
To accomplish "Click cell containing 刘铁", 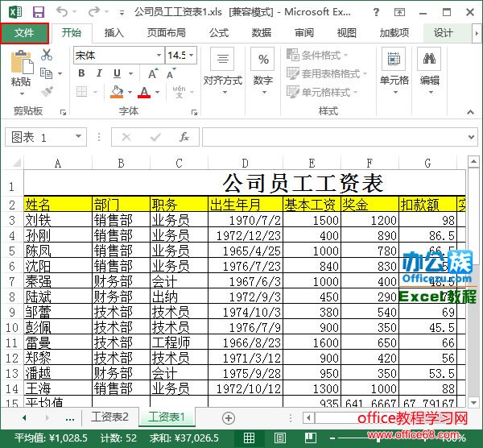I will [x=57, y=220].
